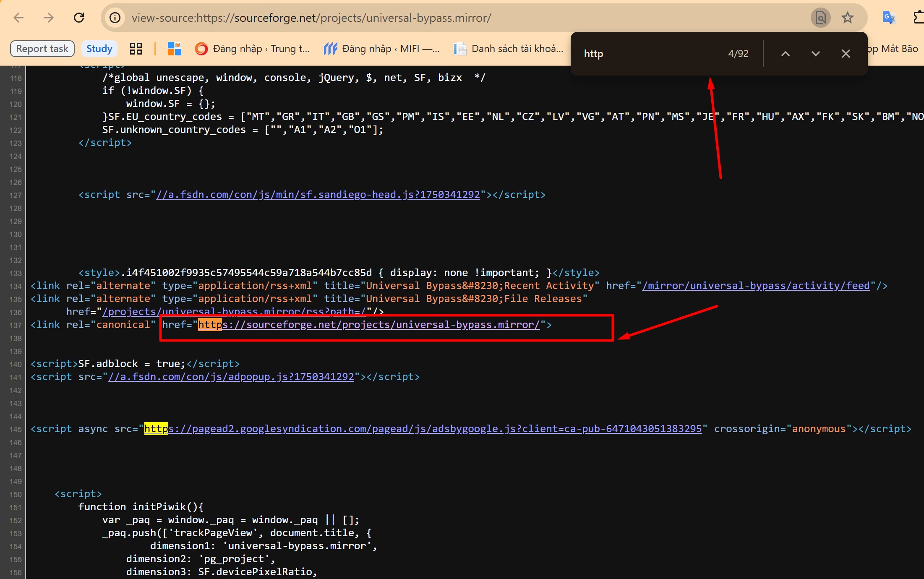Go back to the previous page
Image resolution: width=924 pixels, height=579 pixels.
click(18, 18)
